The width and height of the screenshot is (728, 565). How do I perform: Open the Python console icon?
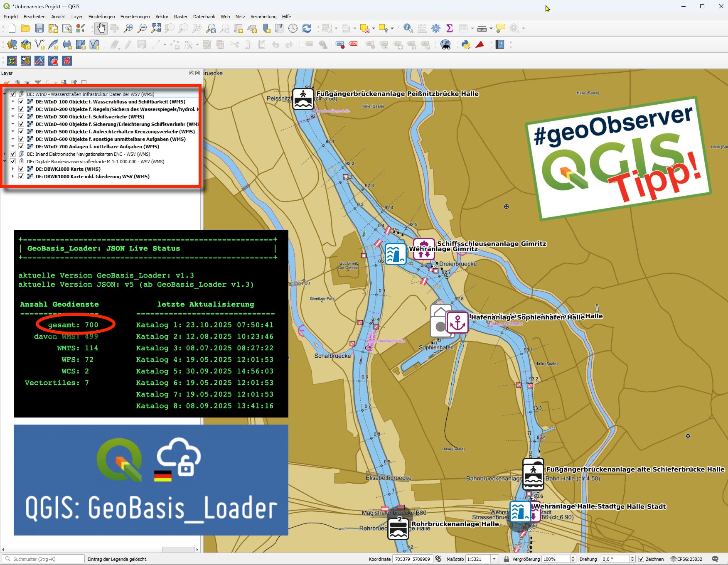pyautogui.click(x=466, y=44)
